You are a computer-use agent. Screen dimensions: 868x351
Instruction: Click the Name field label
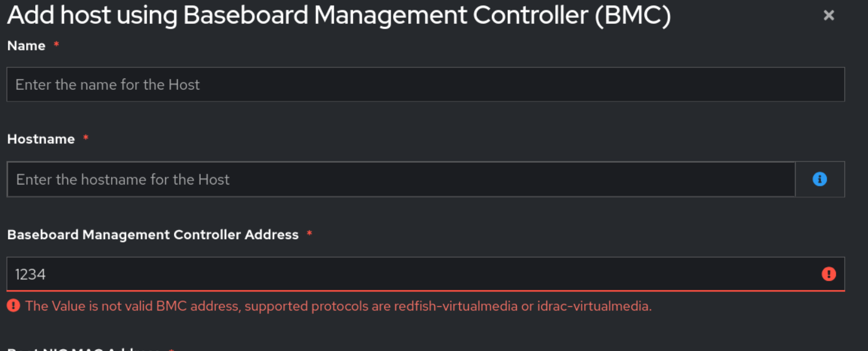[x=26, y=46]
